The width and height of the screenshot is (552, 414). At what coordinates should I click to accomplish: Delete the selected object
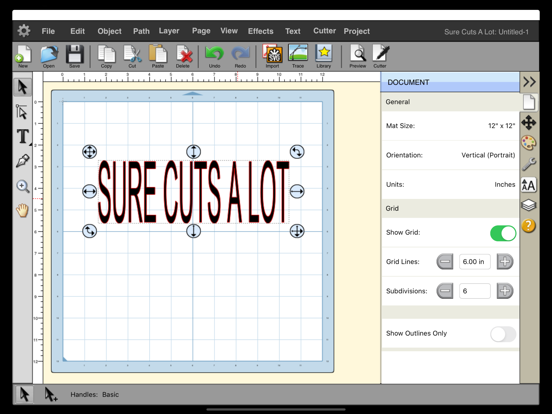183,56
